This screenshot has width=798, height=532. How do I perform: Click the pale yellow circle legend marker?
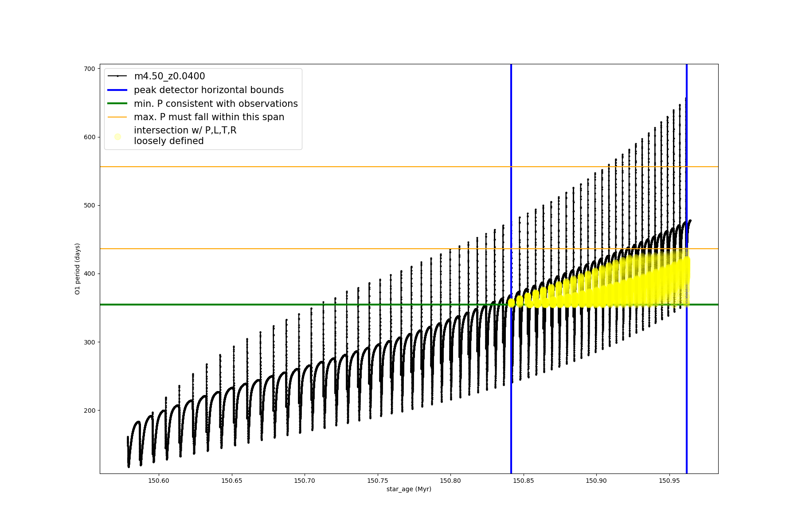(117, 137)
